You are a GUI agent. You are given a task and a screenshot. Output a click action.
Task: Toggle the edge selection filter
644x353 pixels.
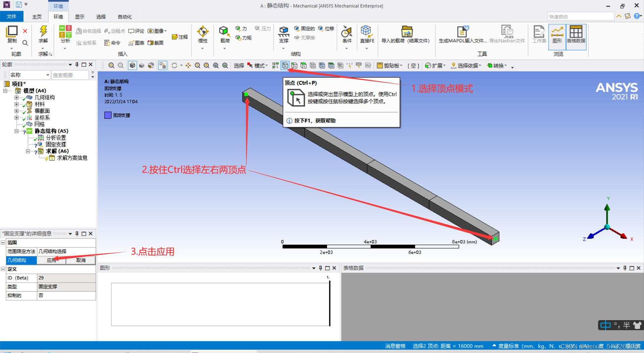coord(294,65)
